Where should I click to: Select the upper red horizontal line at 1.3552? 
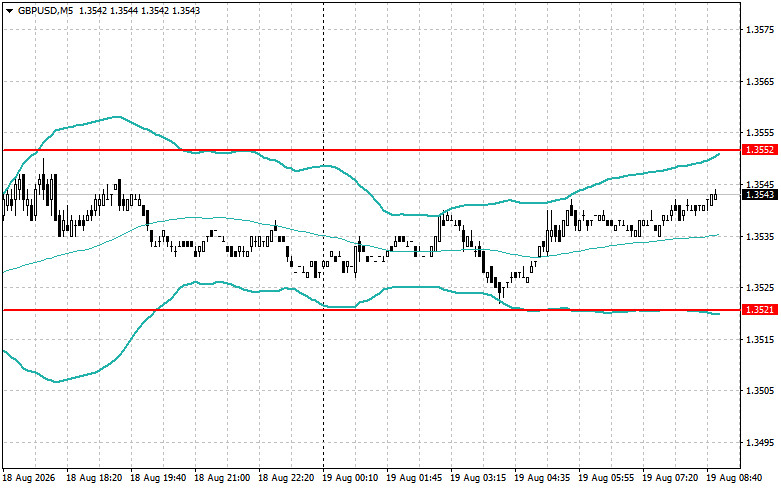(x=371, y=150)
